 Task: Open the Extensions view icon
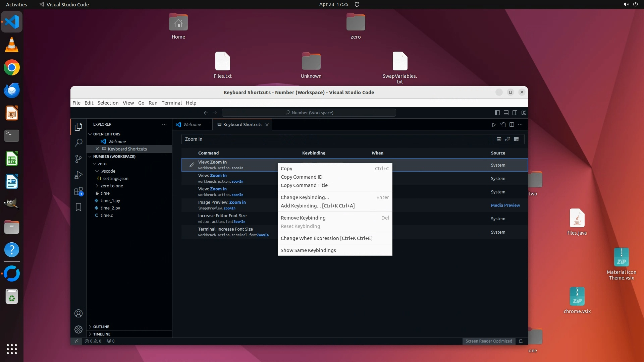point(78,191)
